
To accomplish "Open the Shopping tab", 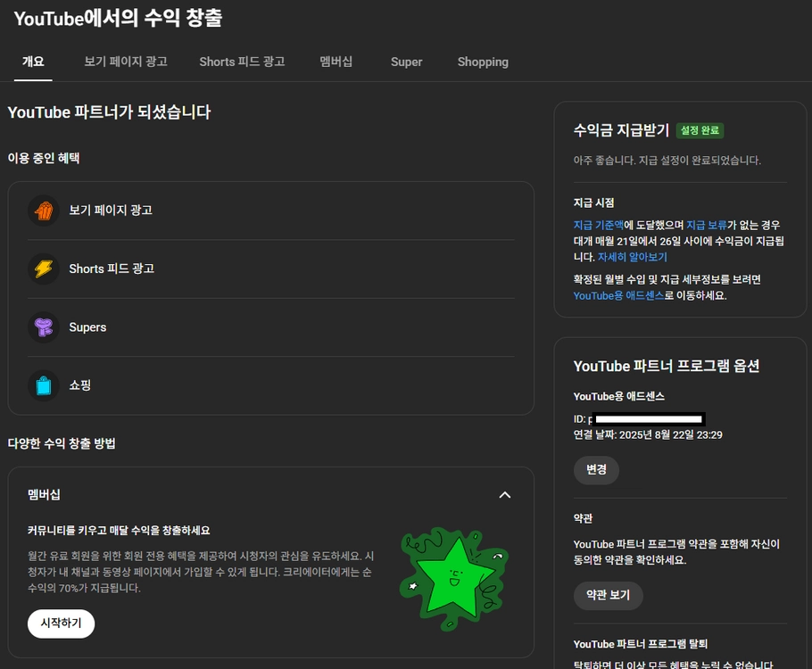I will (x=483, y=62).
